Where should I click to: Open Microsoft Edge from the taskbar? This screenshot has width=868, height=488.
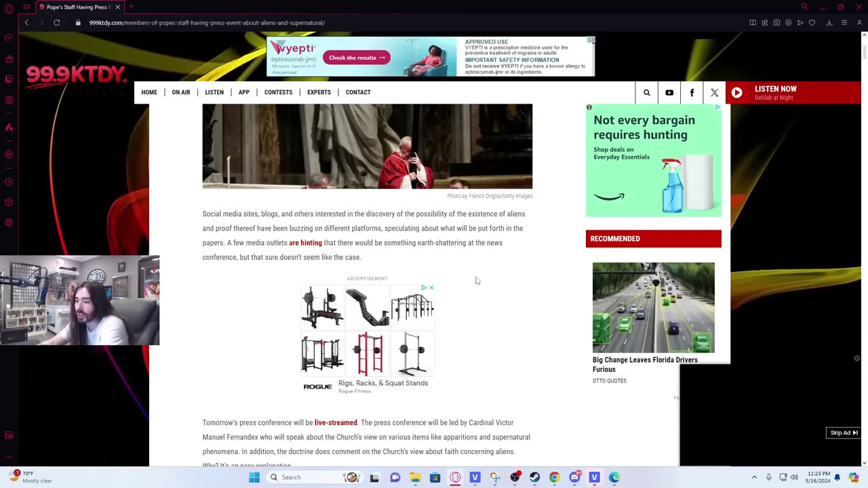pyautogui.click(x=614, y=477)
